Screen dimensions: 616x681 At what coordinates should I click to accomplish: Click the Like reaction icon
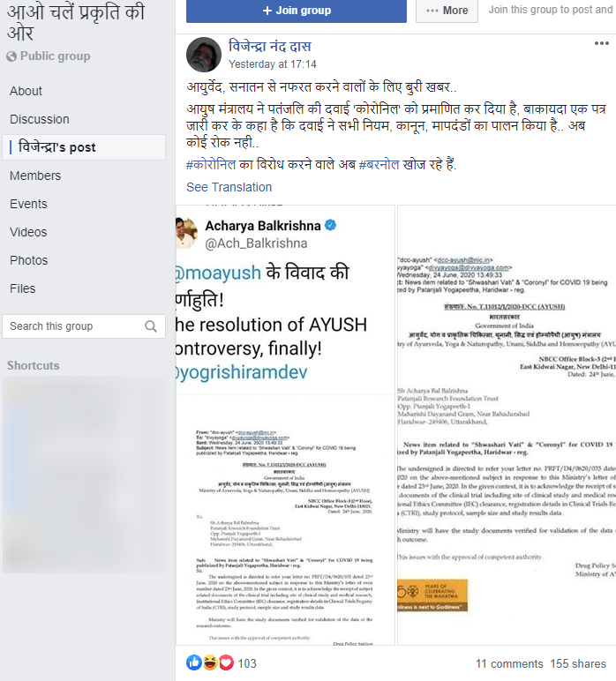tap(194, 662)
